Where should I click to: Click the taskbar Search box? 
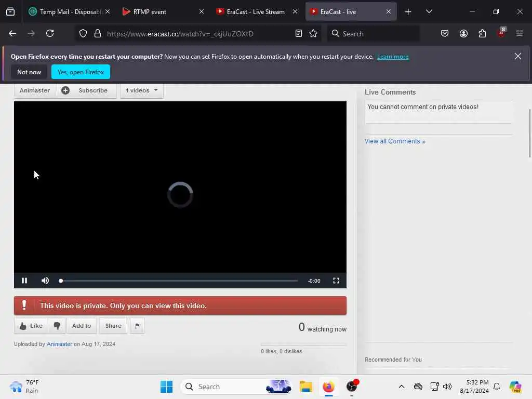point(237,387)
